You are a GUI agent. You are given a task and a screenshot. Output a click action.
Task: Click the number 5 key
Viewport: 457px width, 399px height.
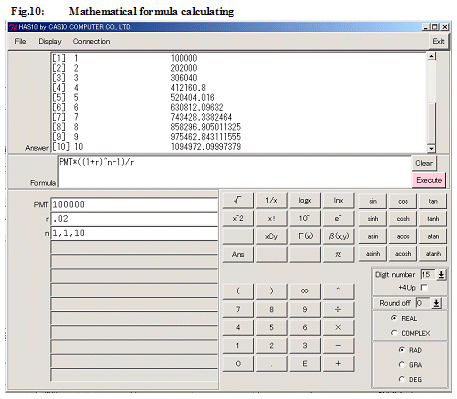tap(271, 327)
